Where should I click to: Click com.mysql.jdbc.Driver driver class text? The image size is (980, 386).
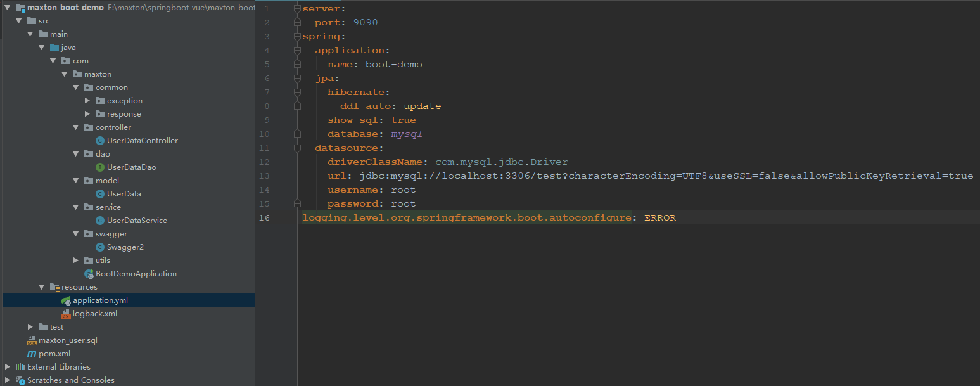502,162
